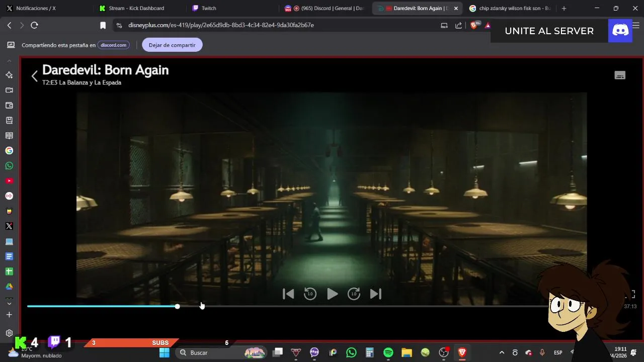644x362 pixels.
Task: Open a new browser tab
Action: coord(563,8)
